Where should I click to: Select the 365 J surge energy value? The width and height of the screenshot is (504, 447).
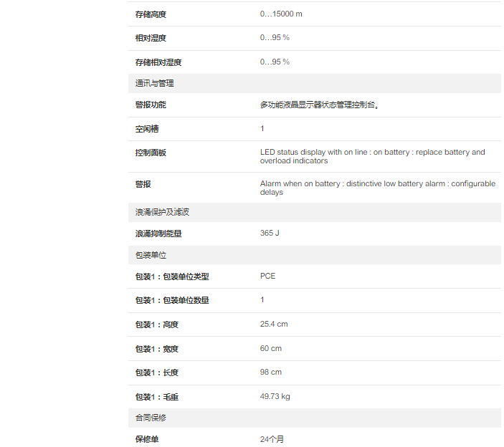(271, 234)
